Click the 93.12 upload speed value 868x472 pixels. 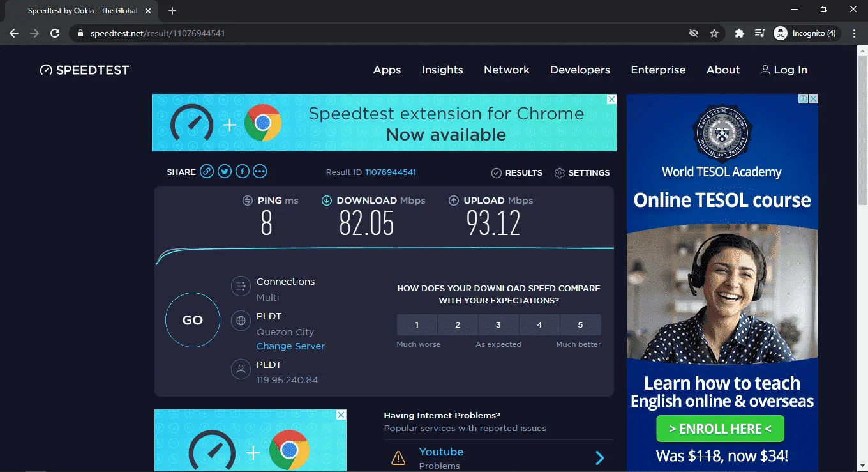coord(493,224)
